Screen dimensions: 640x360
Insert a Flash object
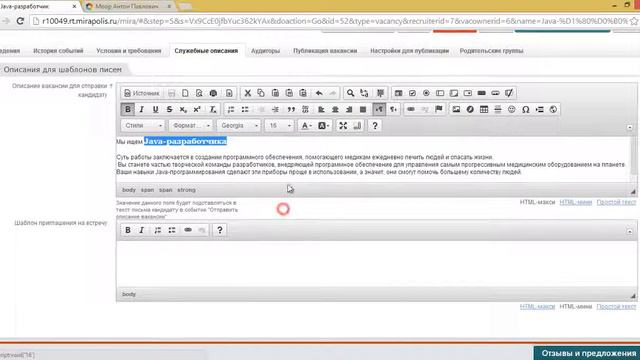tap(470, 109)
